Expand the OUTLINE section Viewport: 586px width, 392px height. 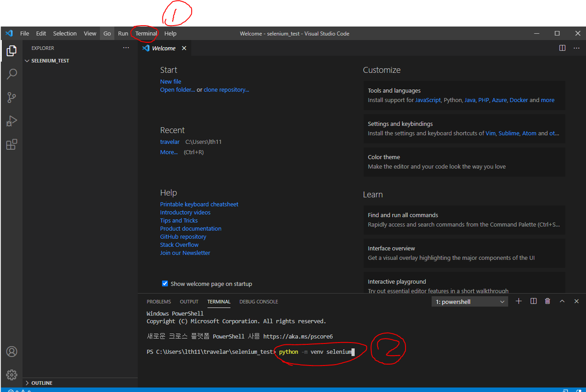[x=80, y=383]
